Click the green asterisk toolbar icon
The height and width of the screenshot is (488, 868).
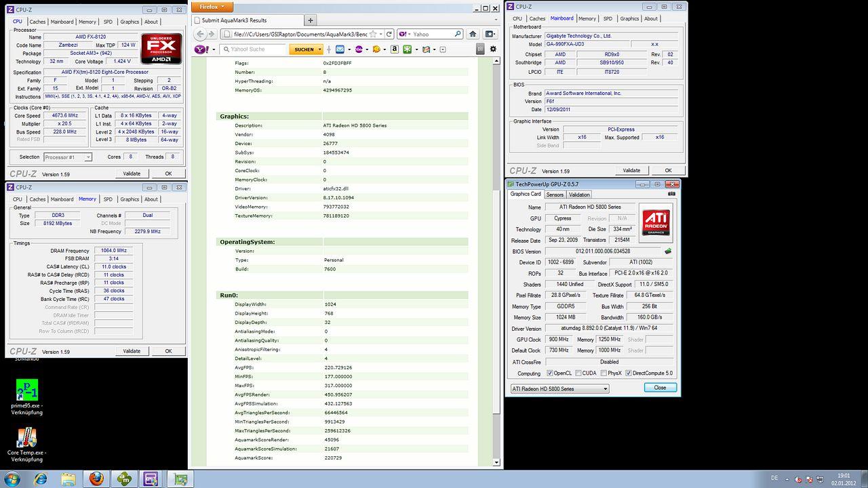(407, 49)
